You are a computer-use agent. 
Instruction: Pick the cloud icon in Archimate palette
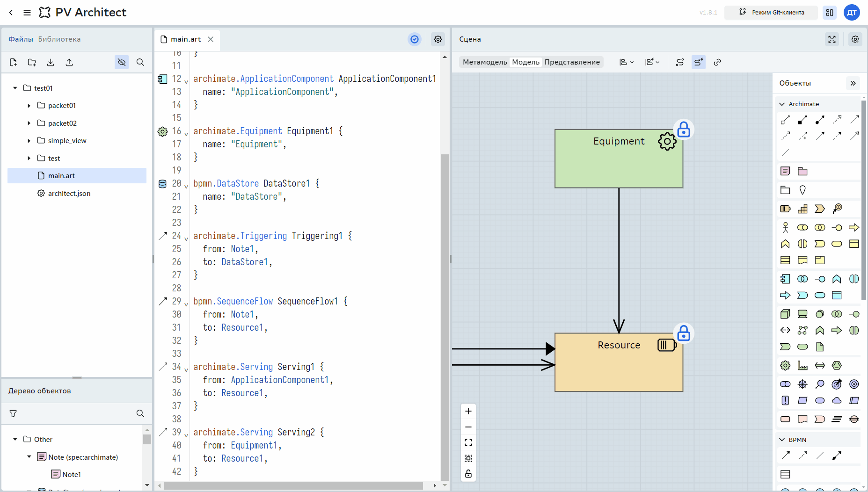[837, 400]
